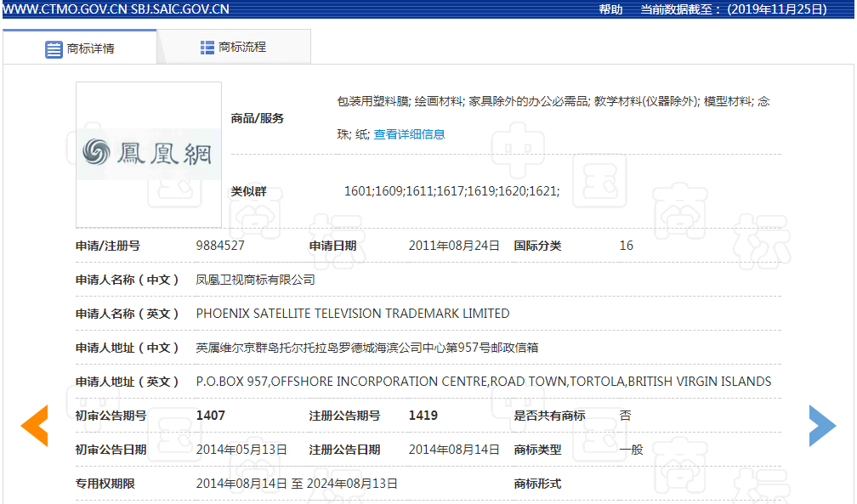The image size is (857, 504).
Task: Click the 是否共有商标 label
Action: pos(549,416)
